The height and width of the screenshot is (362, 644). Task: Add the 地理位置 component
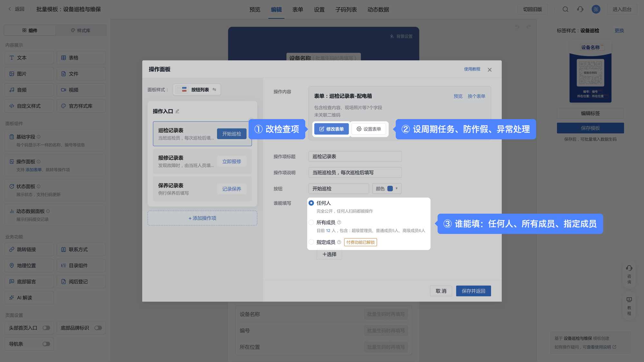click(29, 265)
